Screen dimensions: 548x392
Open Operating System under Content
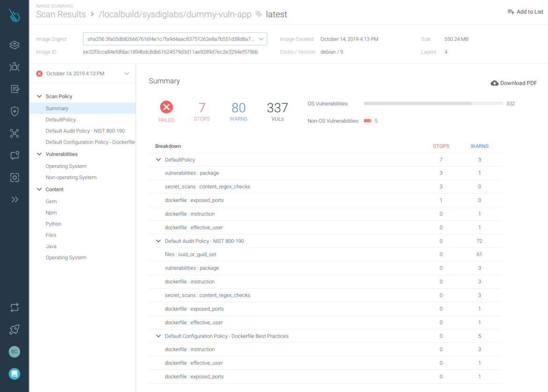pyautogui.click(x=66, y=258)
